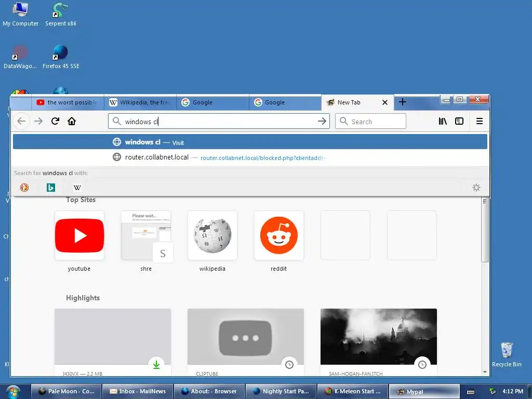Click scrollbar down arrow at the bottom
The height and width of the screenshot is (399, 532).
(x=485, y=372)
